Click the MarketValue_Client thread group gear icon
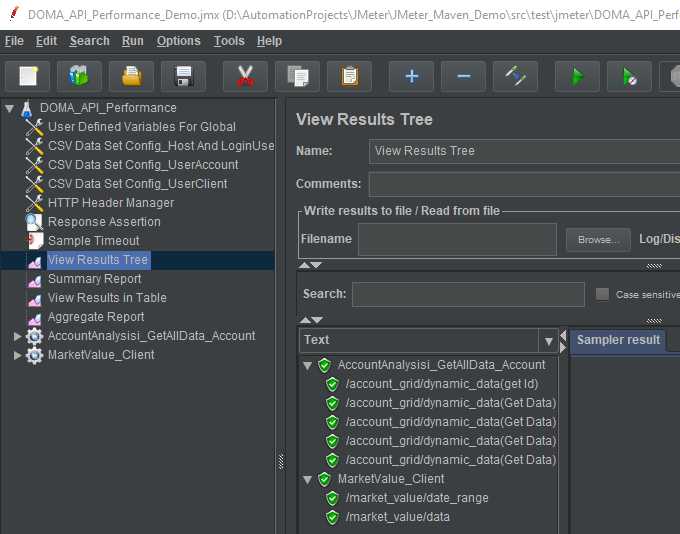680x534 pixels. coord(35,355)
